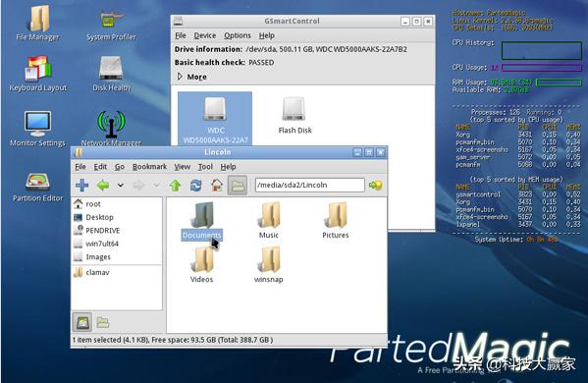This screenshot has width=588, height=383.
Task: Click the Lincoln window menu icon
Action: tap(79, 152)
